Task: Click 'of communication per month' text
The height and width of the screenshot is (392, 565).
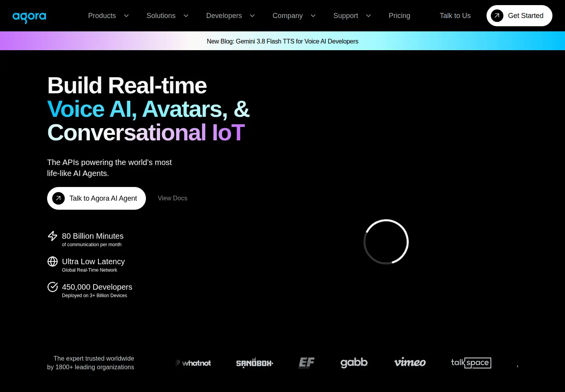Action: click(x=92, y=245)
